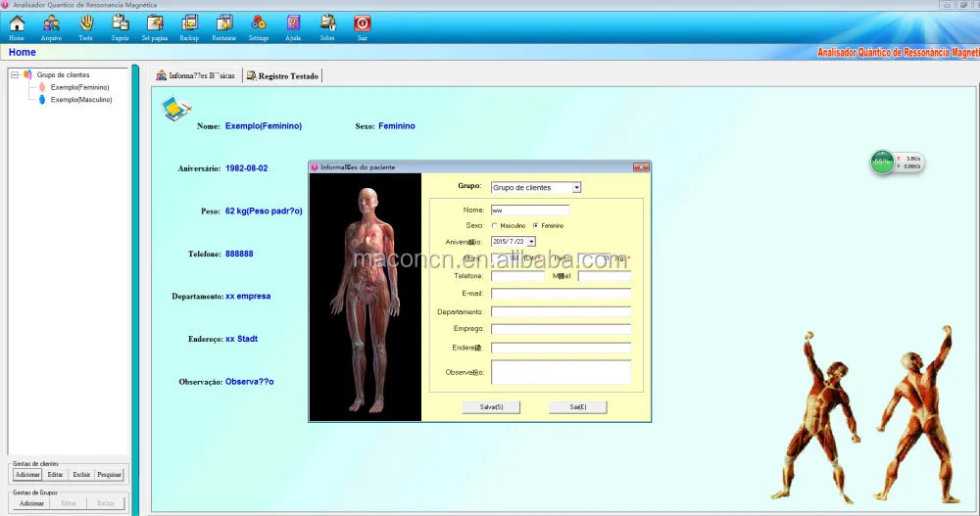Open the Ajuda help icon
Image resolution: width=980 pixels, height=516 pixels.
tap(293, 23)
